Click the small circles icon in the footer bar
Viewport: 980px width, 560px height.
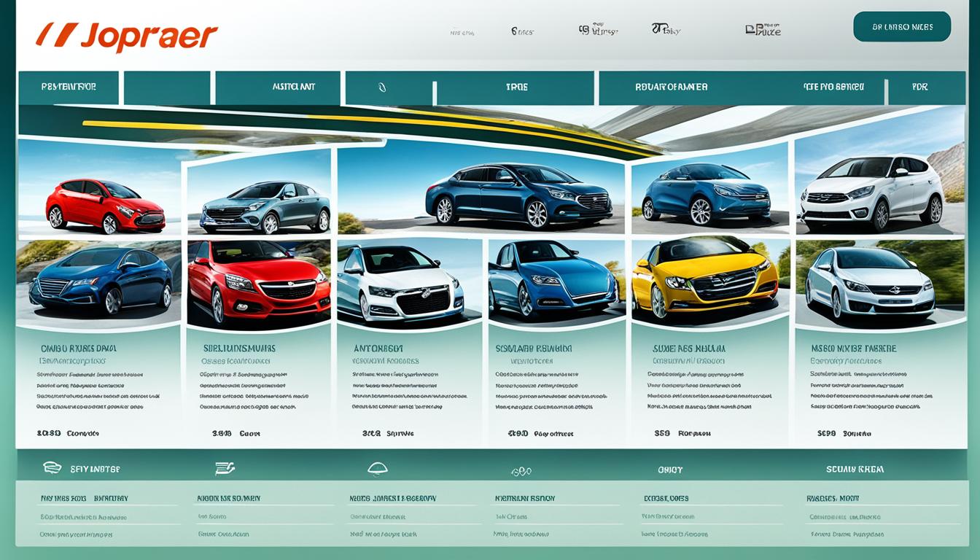521,472
